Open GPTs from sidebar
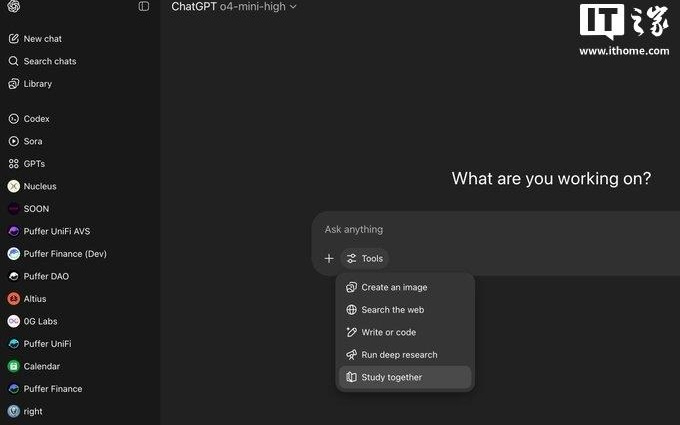The width and height of the screenshot is (680, 425). point(34,163)
